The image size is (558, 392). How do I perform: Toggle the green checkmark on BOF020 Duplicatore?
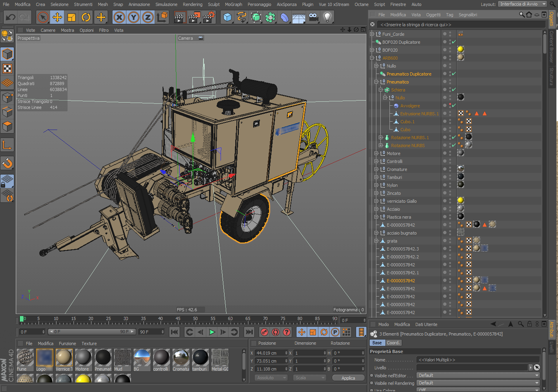click(454, 42)
